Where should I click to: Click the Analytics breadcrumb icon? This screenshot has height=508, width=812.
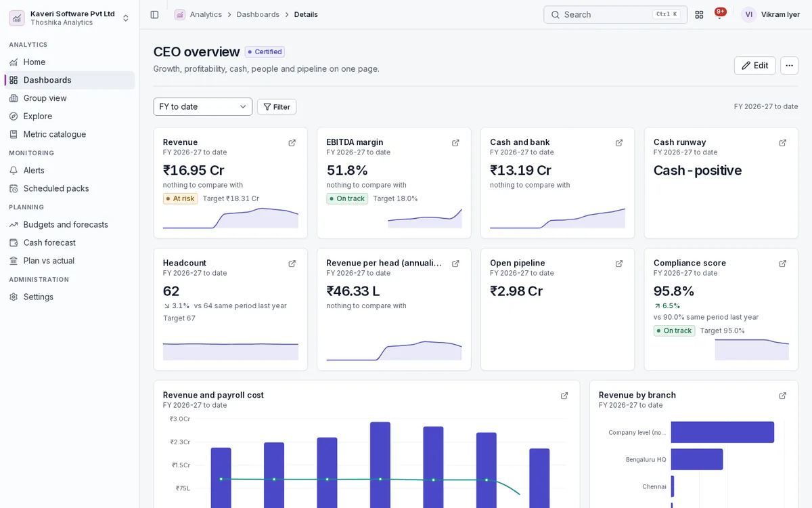tap(179, 14)
